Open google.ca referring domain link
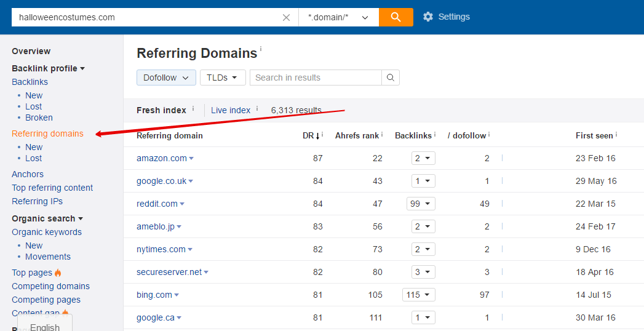 click(x=156, y=317)
